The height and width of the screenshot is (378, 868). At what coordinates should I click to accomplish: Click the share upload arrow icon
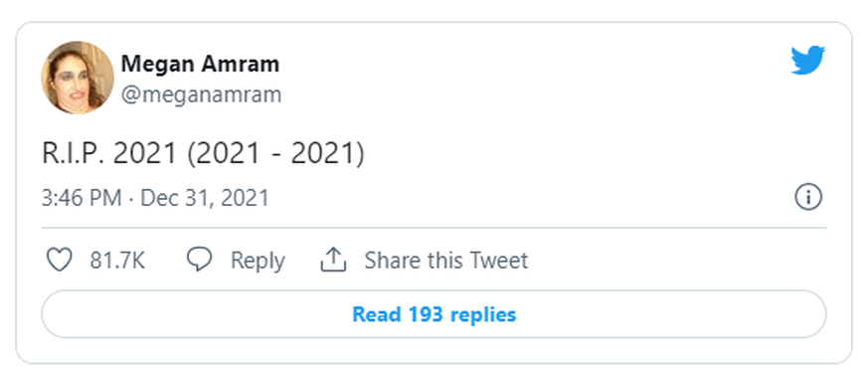point(333,260)
